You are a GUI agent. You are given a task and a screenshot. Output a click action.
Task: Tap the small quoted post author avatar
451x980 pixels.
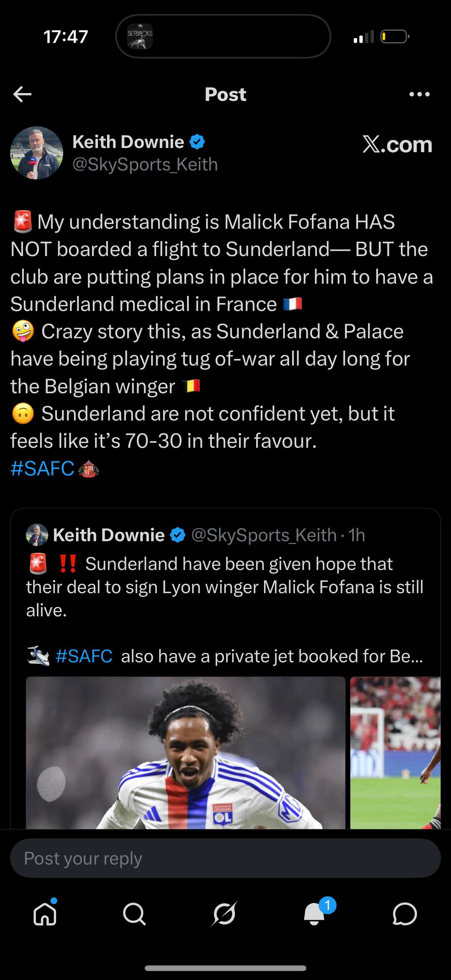(x=37, y=535)
